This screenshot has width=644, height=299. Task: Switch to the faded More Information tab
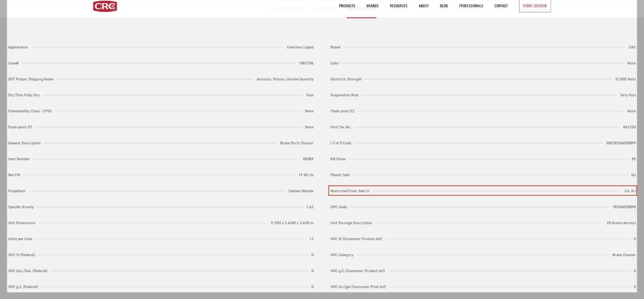286,8
